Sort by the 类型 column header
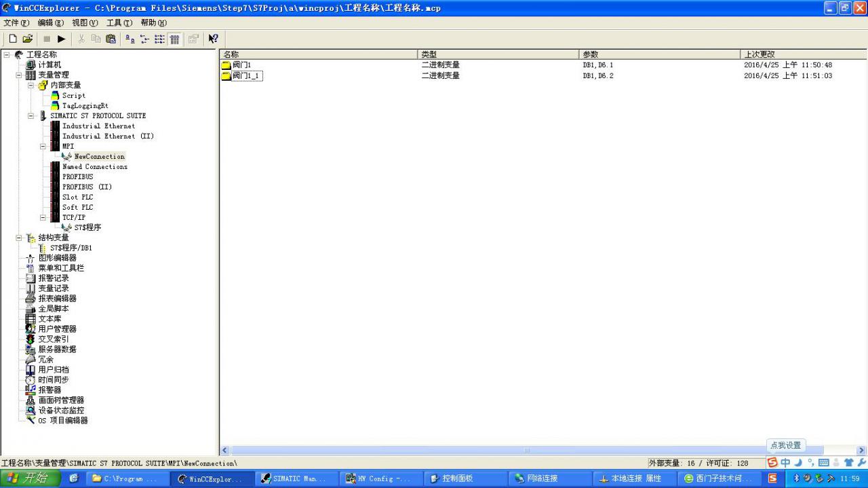 click(x=499, y=54)
